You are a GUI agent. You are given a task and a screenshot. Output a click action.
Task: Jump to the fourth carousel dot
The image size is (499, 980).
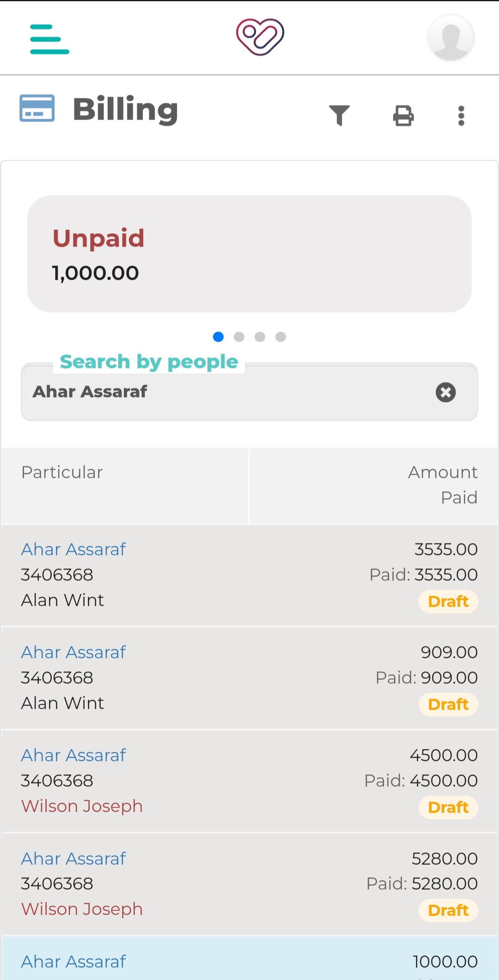(x=280, y=337)
